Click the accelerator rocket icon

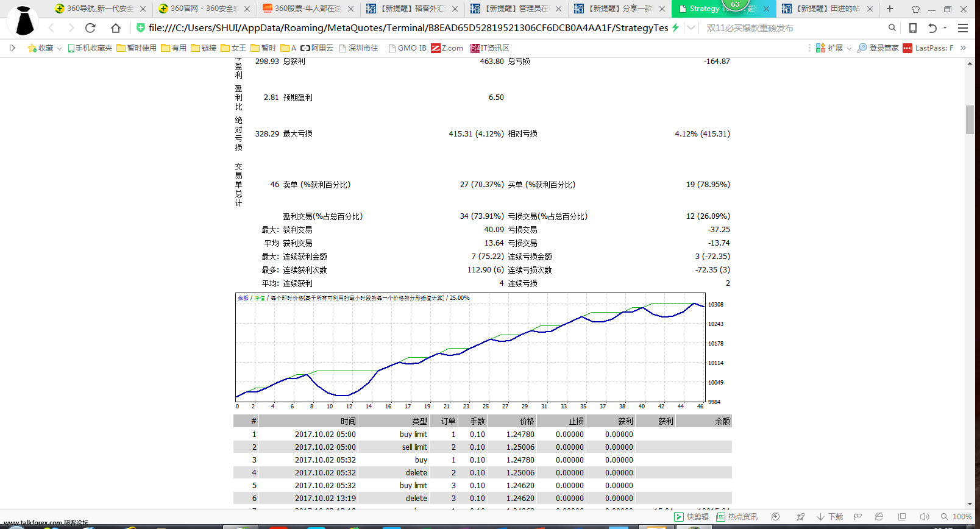tap(800, 517)
